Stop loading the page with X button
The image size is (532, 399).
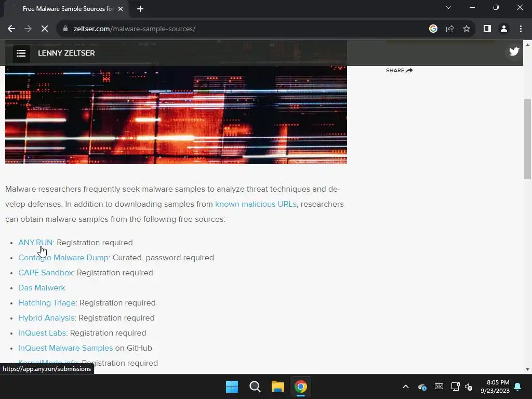(x=45, y=29)
